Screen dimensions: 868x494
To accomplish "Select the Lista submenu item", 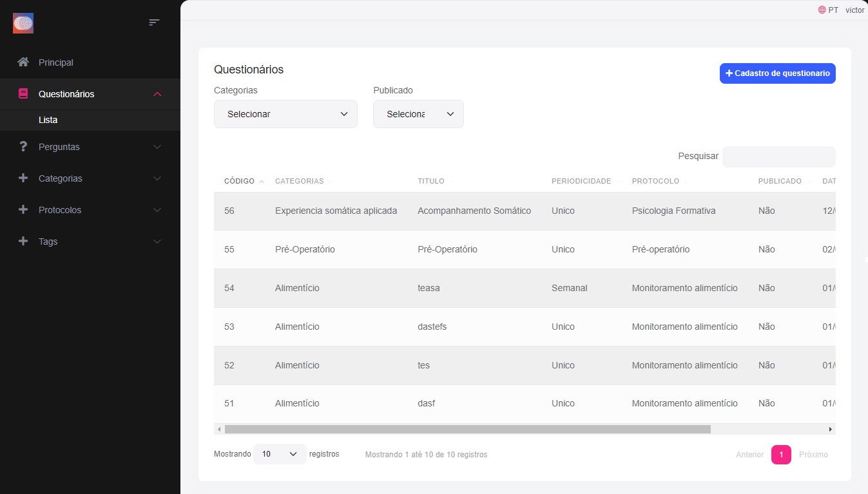I will click(x=48, y=120).
